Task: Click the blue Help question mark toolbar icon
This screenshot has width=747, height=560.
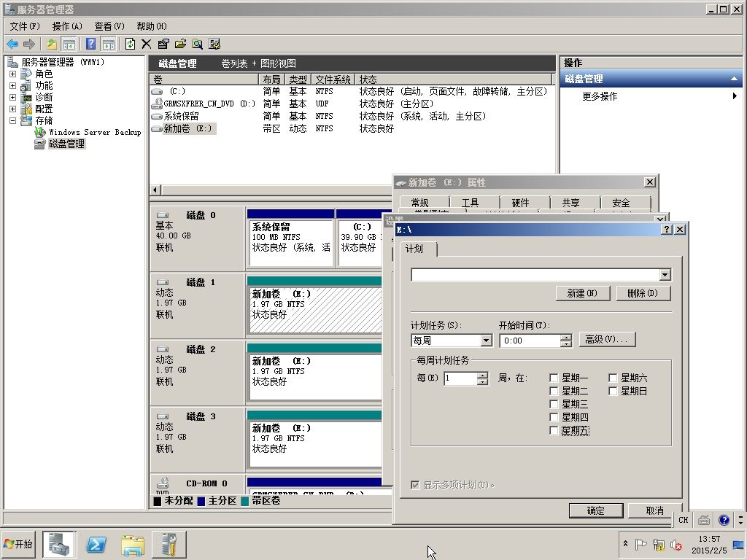Action: (x=90, y=44)
